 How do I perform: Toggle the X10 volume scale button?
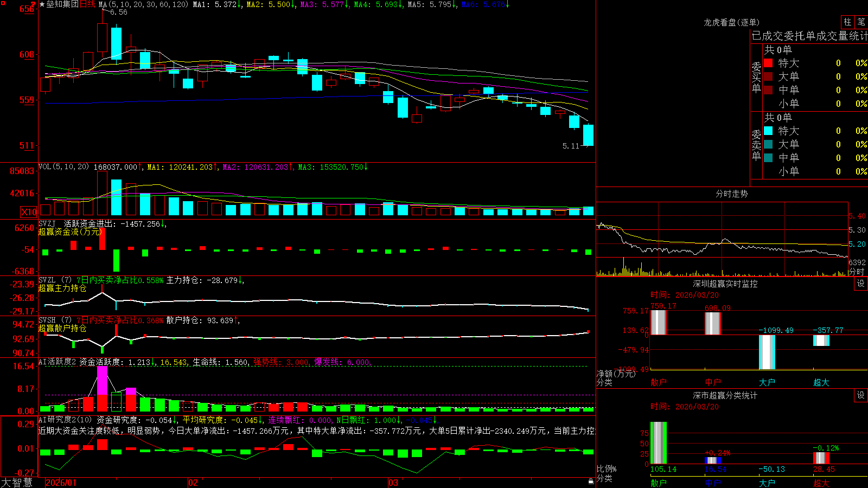(29, 212)
